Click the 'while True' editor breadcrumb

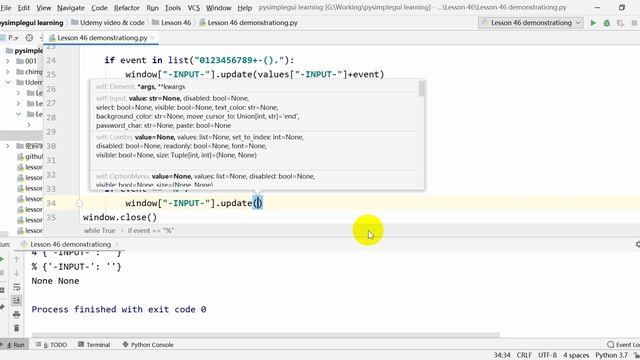coord(100,231)
